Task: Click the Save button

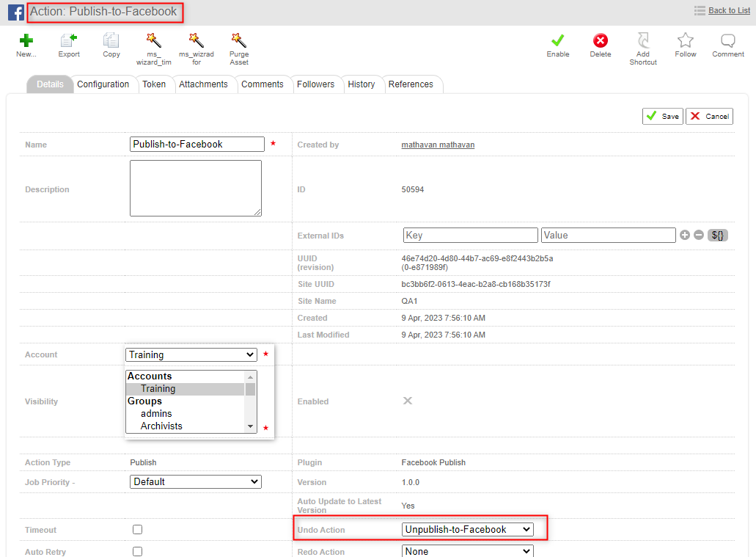Action: (x=662, y=117)
